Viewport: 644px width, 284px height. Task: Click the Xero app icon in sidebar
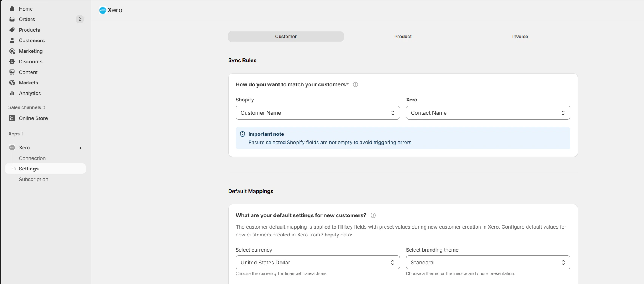(12, 147)
